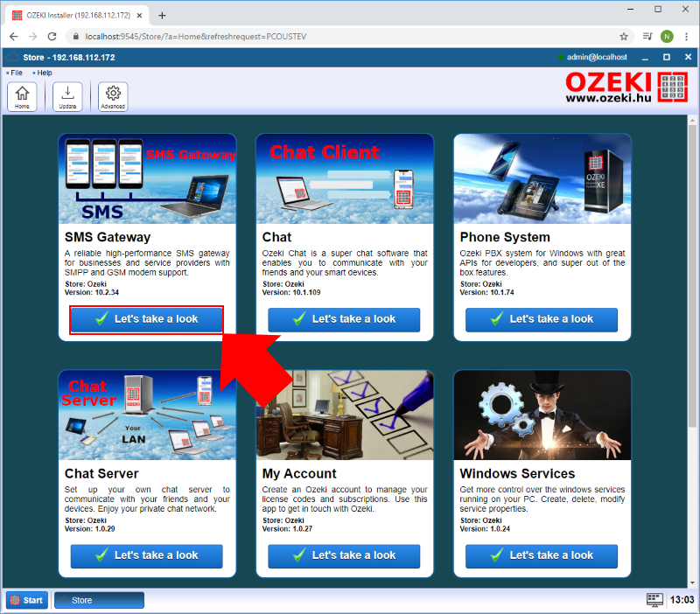Click the Chat Server card title

coord(101,474)
